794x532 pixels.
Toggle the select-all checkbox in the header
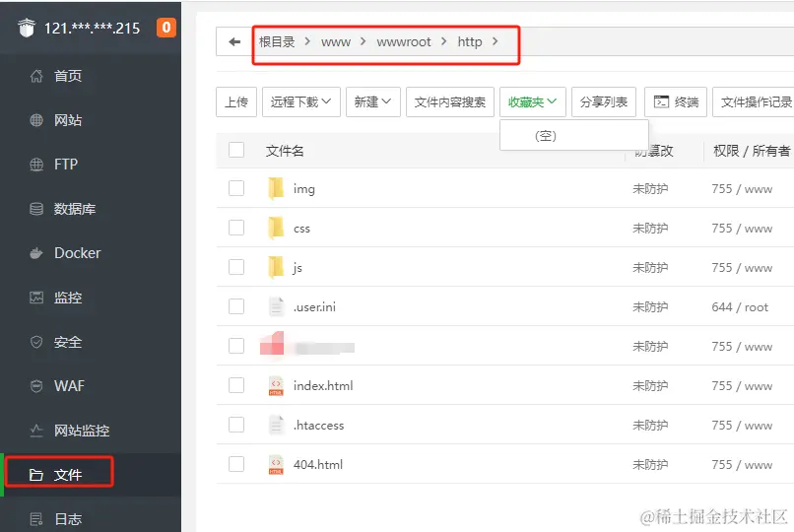[x=236, y=150]
